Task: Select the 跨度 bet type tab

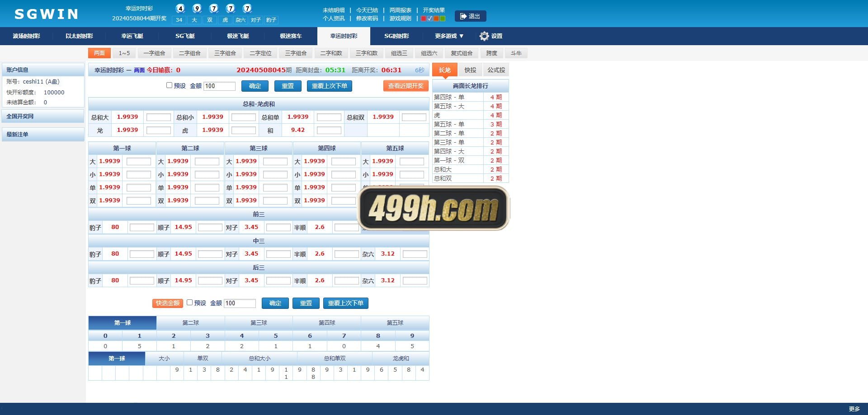Action: tap(492, 53)
